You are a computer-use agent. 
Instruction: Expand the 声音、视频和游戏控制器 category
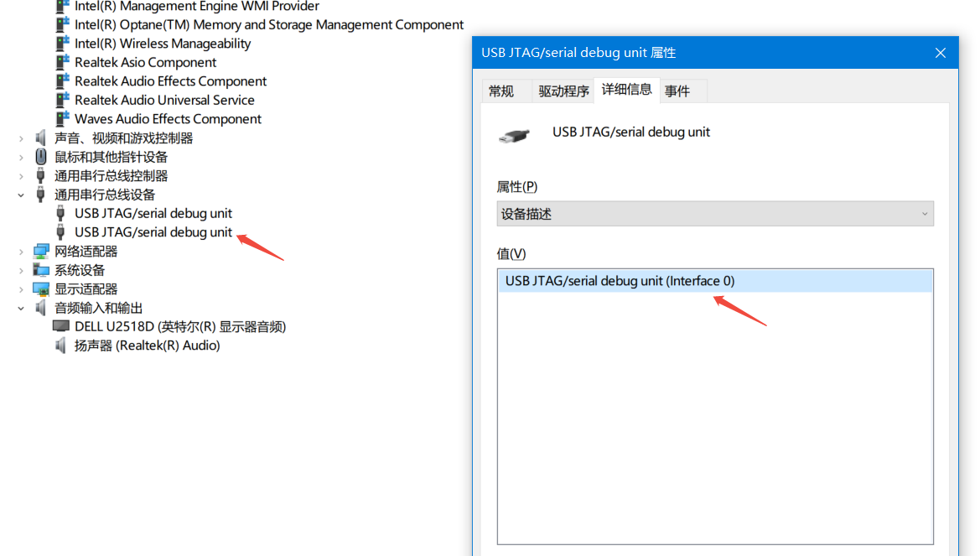coord(21,138)
